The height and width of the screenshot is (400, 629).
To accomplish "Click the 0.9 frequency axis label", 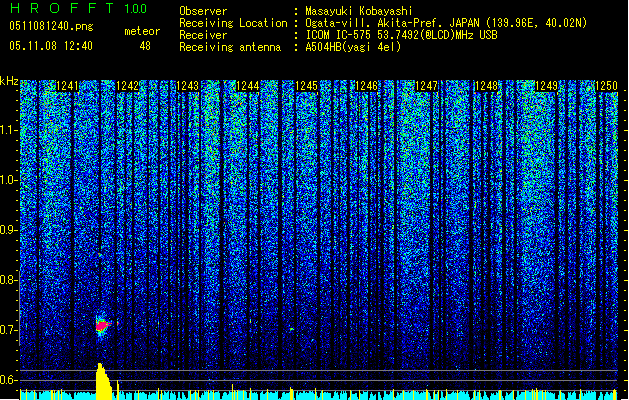I will coord(8,230).
